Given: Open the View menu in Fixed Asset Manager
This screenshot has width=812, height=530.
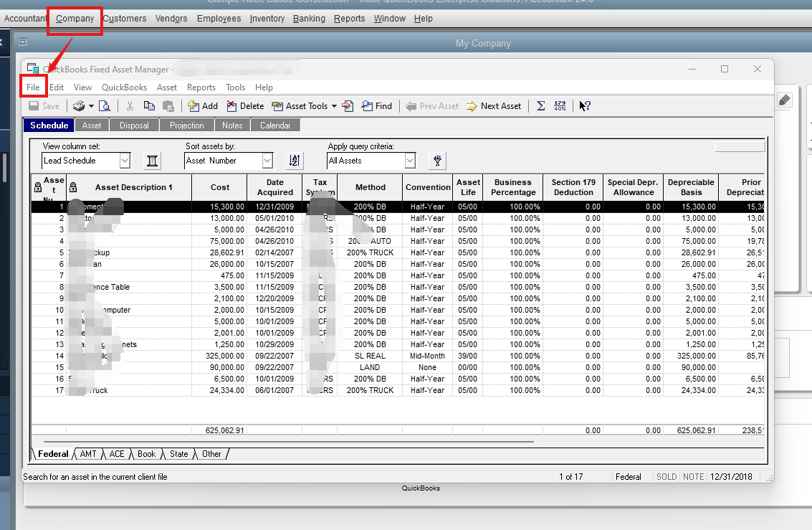Looking at the screenshot, I should coord(82,87).
